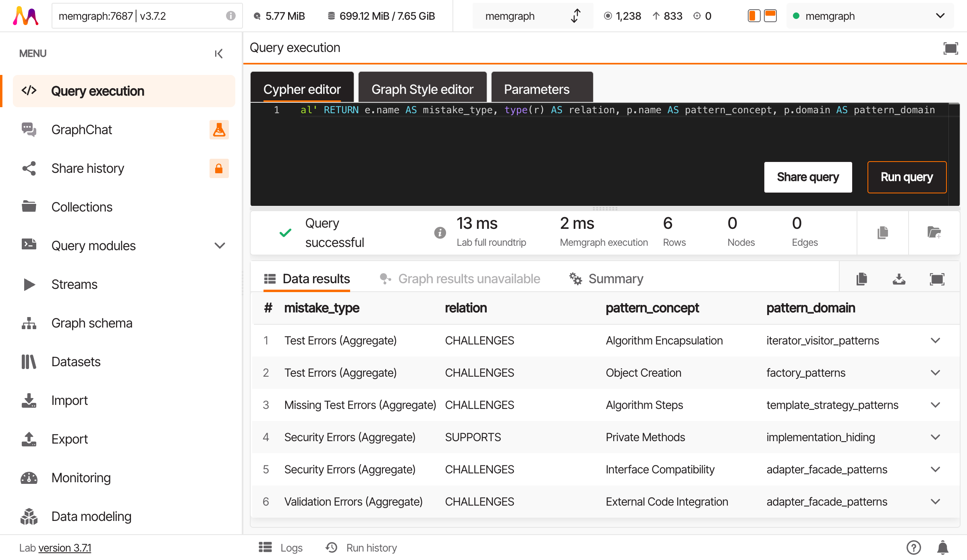Open the Import section

(69, 400)
